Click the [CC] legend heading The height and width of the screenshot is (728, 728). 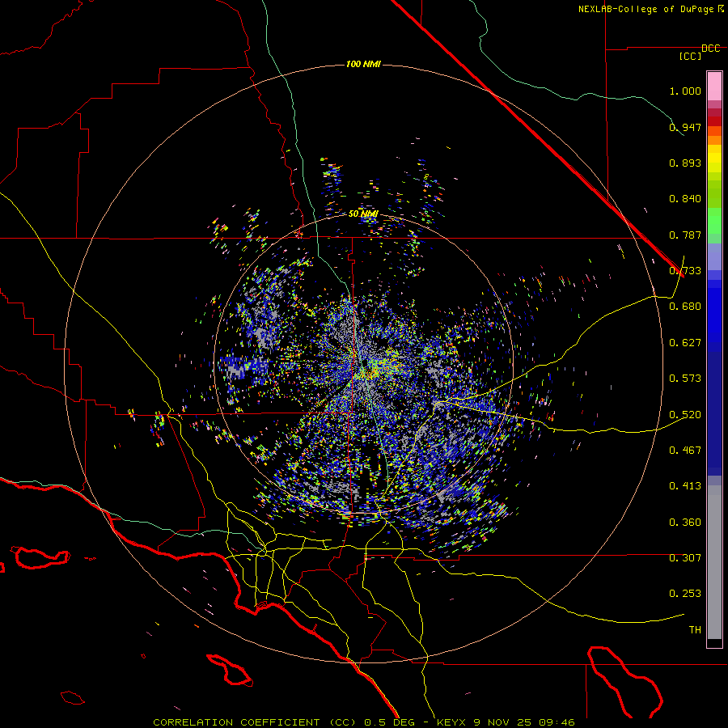[x=690, y=56]
